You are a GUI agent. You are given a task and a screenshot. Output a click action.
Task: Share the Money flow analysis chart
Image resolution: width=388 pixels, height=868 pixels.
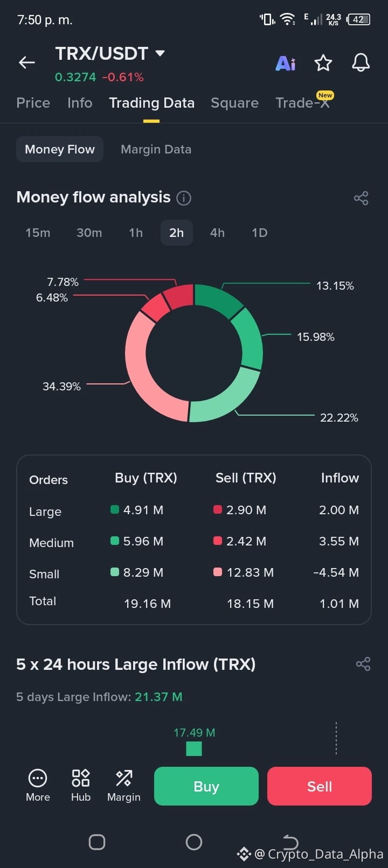(361, 198)
